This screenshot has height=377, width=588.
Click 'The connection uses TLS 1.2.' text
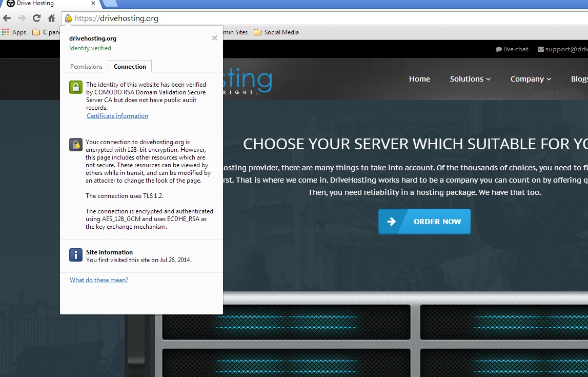125,196
